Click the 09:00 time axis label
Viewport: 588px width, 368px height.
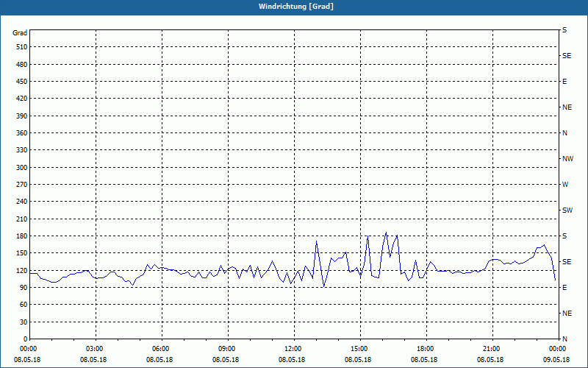228,348
